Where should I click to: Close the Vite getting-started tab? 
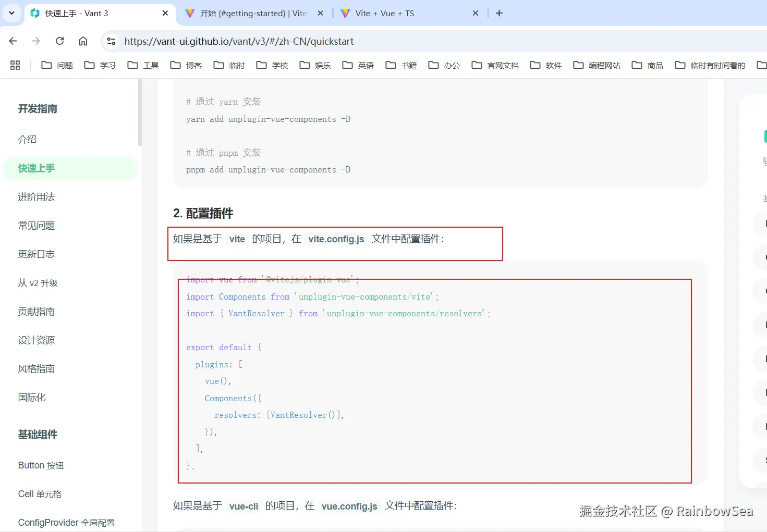tap(320, 14)
